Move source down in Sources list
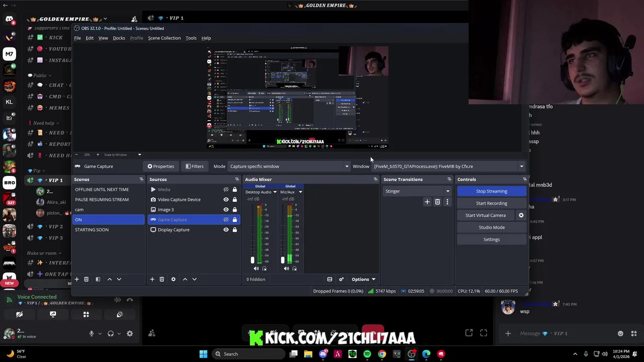Image resolution: width=644 pixels, height=362 pixels. coord(194,279)
